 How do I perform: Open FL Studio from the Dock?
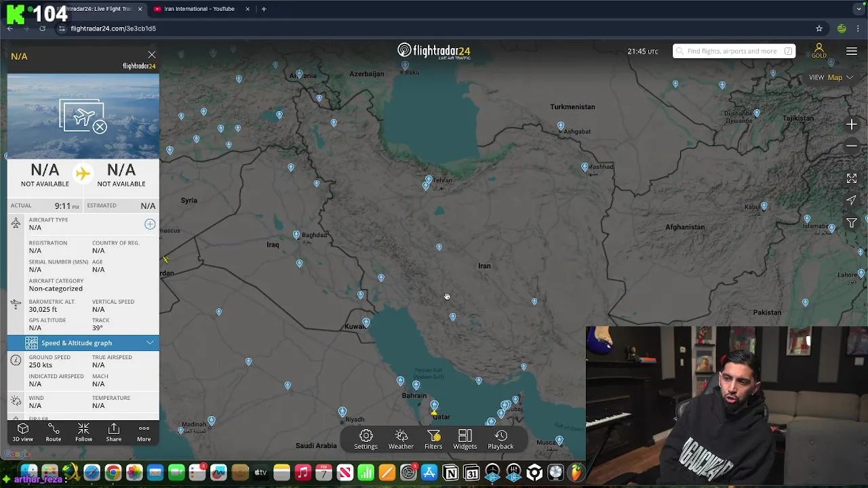point(576,472)
